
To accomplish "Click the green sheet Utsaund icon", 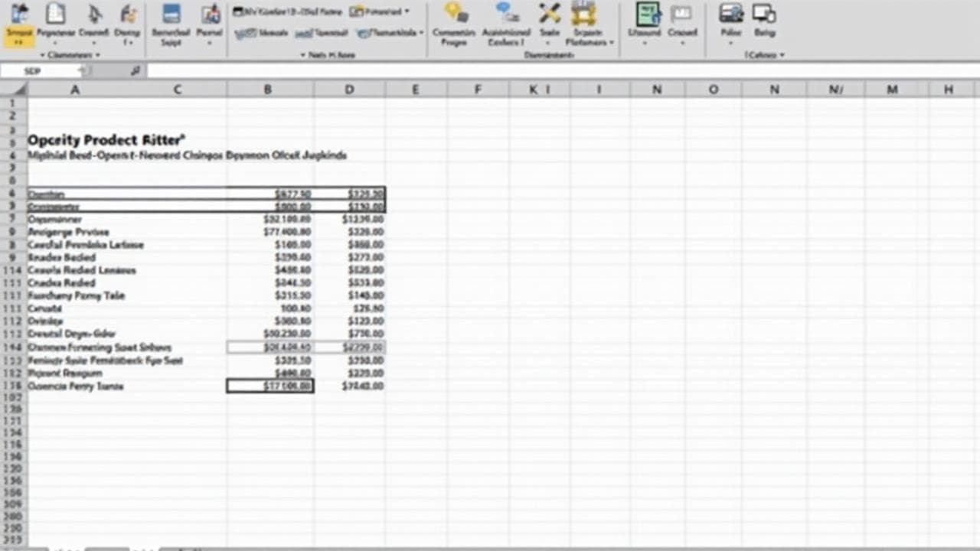I will click(x=648, y=13).
